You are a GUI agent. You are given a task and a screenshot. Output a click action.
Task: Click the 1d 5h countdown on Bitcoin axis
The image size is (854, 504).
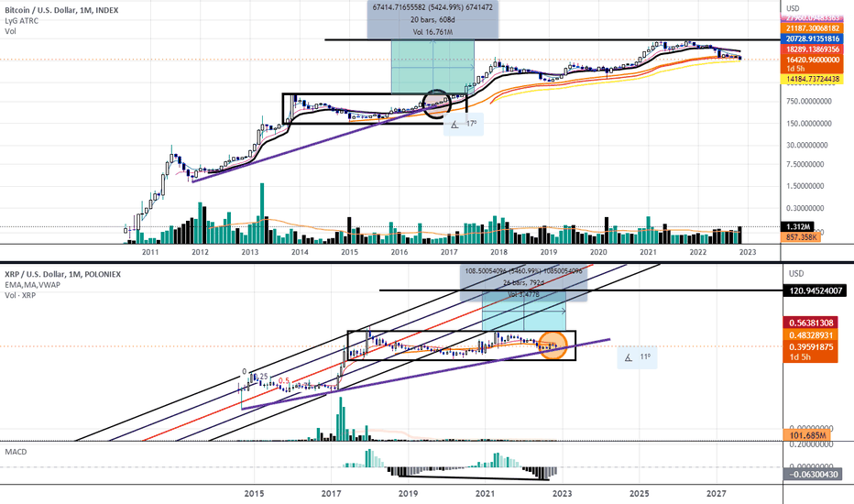pos(795,69)
